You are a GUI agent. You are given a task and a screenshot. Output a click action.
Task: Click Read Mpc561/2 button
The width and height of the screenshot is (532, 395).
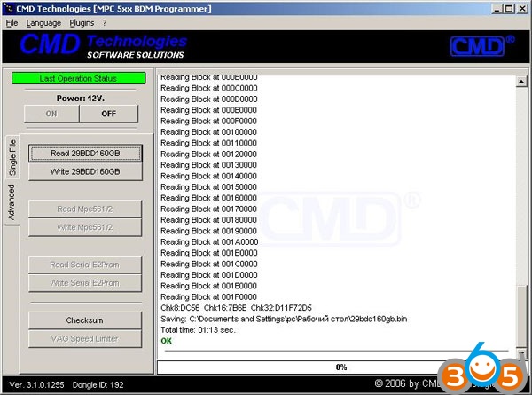pyautogui.click(x=85, y=209)
